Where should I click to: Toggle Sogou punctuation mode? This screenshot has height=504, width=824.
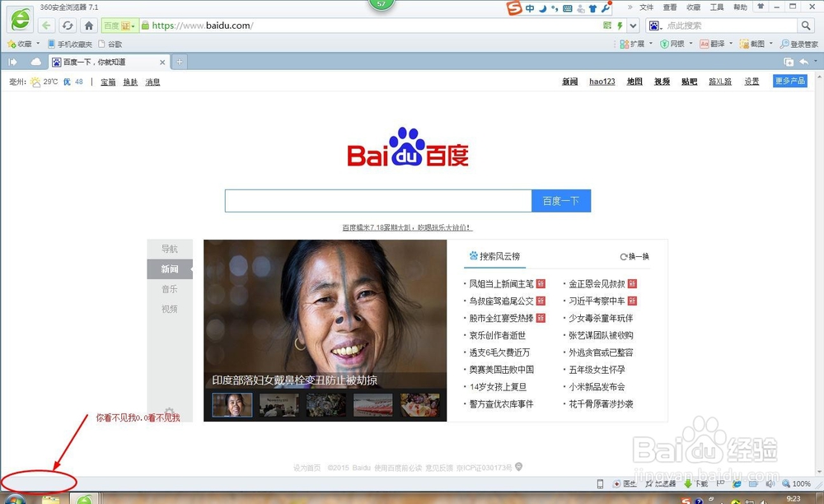tap(555, 8)
